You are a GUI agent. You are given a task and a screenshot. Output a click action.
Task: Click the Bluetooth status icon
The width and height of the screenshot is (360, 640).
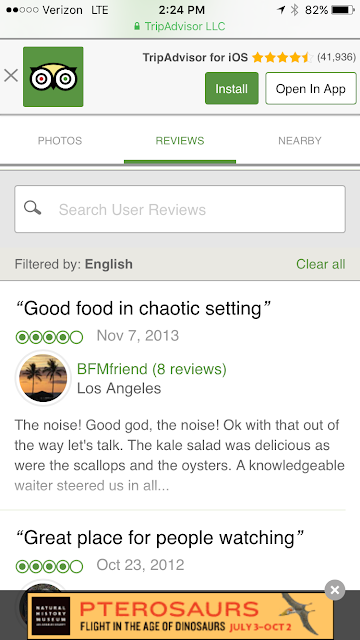pos(294,10)
